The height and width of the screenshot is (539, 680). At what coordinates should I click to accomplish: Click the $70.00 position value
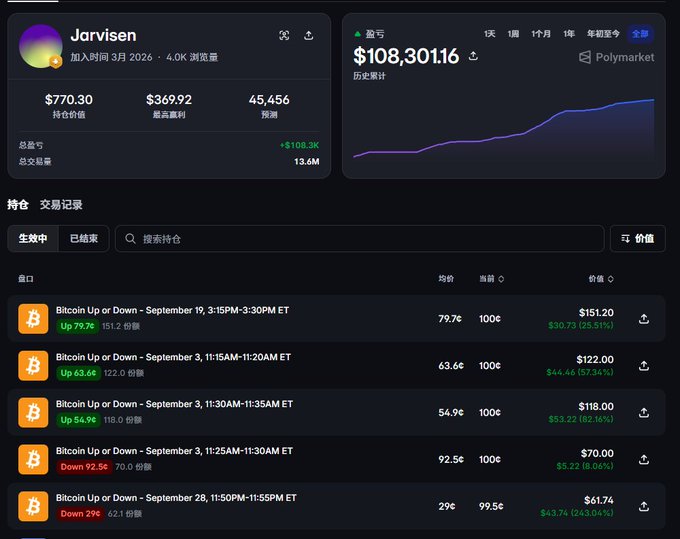597,453
